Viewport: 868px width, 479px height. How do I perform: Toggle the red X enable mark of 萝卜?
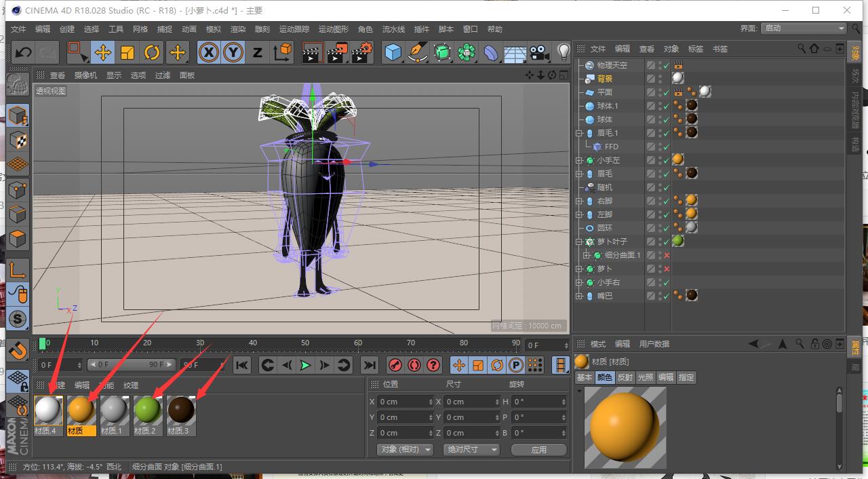(667, 269)
